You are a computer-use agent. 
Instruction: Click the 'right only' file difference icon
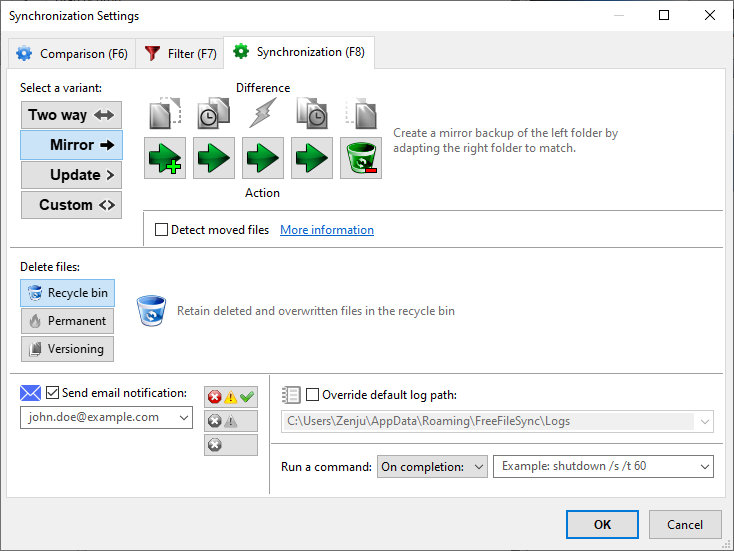pyautogui.click(x=361, y=113)
